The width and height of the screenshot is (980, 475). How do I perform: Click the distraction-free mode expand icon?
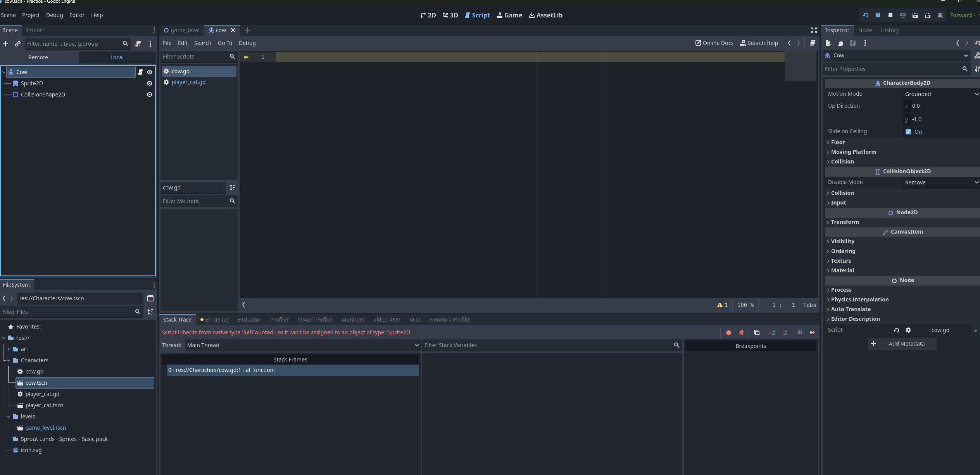click(814, 30)
